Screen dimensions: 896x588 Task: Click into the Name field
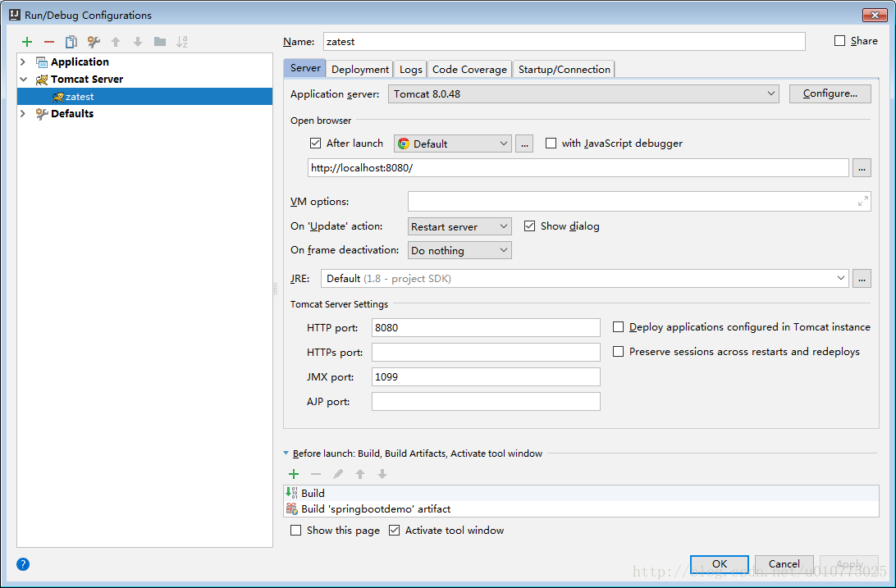coord(565,42)
